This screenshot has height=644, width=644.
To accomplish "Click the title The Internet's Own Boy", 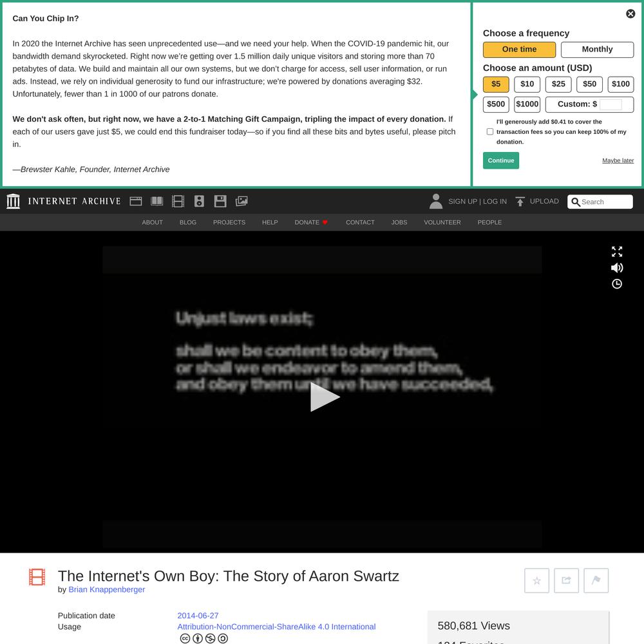I will click(229, 576).
